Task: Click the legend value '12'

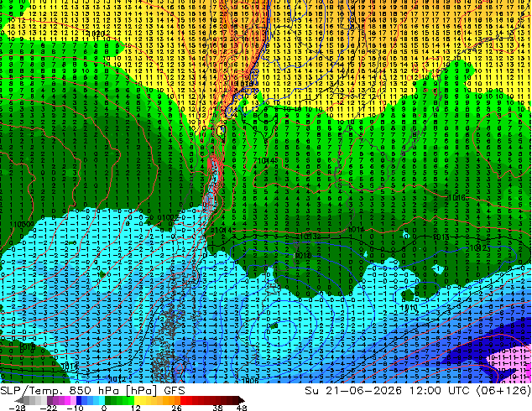Action: 136,408
